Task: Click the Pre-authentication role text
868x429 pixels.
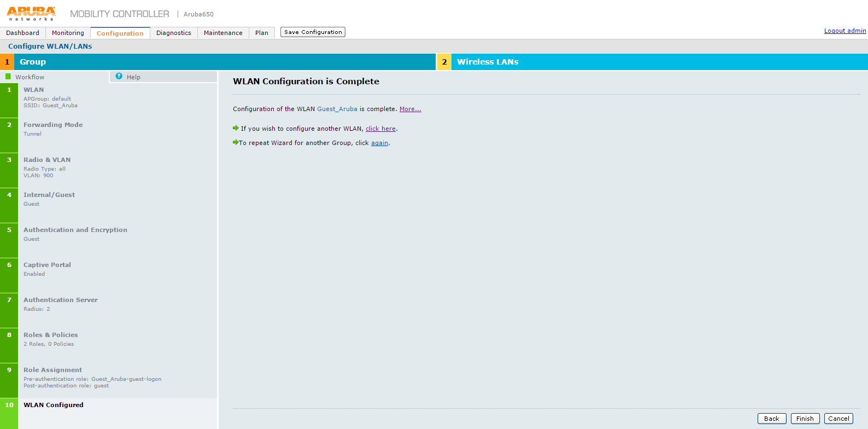Action: [x=92, y=379]
